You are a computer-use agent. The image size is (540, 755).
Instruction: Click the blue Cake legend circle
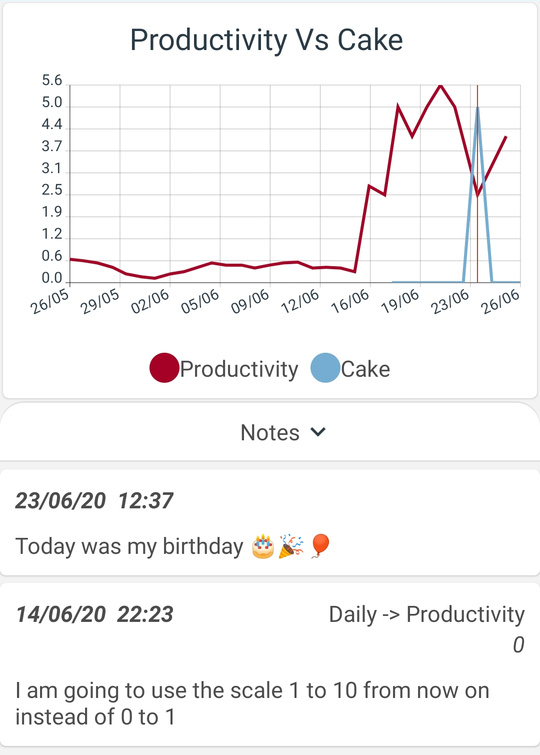326,368
